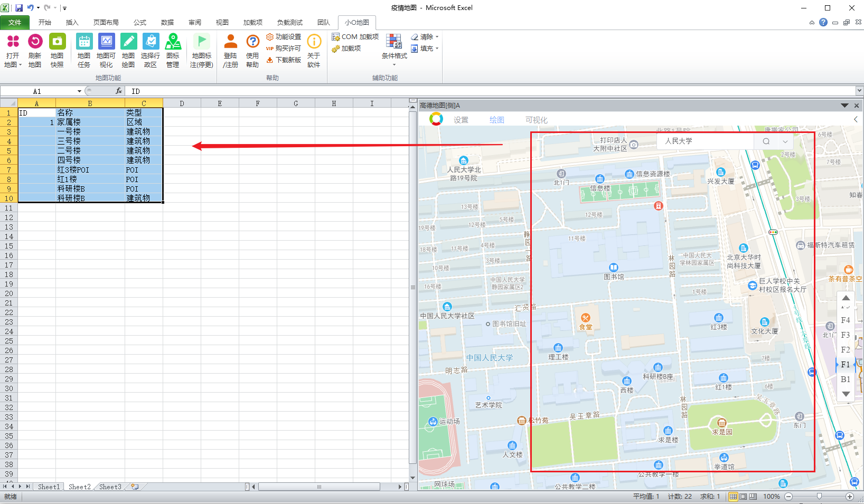Viewport: 864px width, 504px height.
Task: Open Excel help question mark icon
Action: click(x=823, y=22)
